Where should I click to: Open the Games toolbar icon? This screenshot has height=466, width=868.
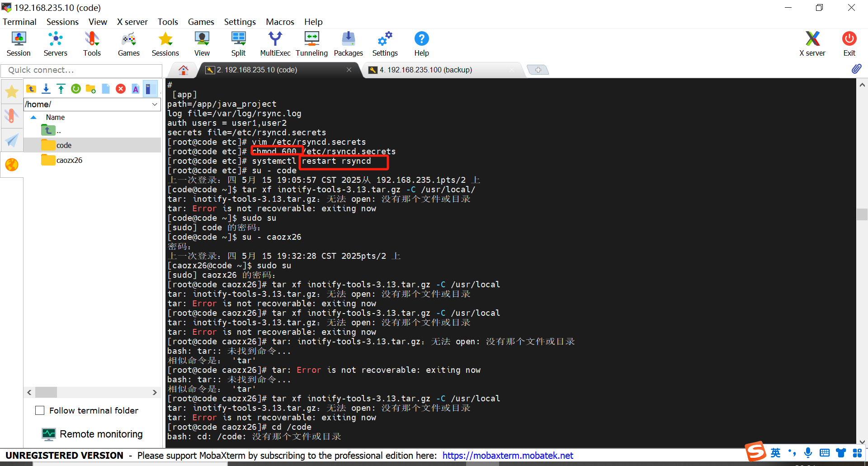coord(129,44)
